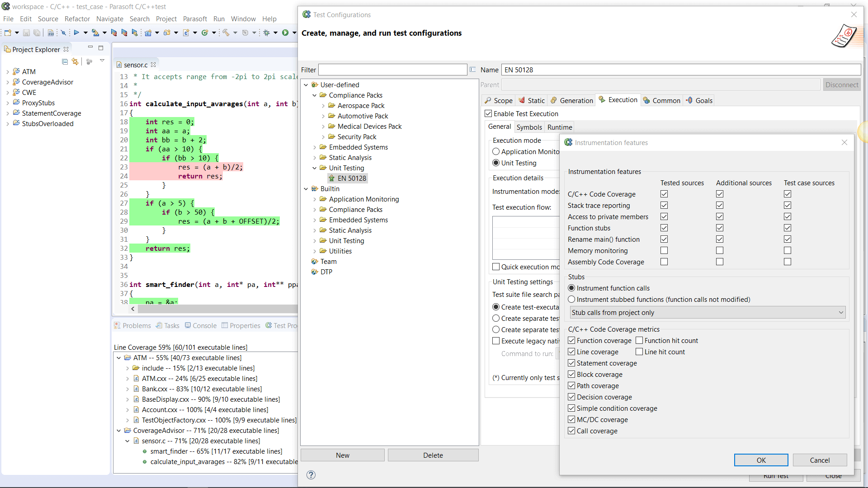Click the help question mark icon
Screen dimensions: 868x488
(311, 475)
